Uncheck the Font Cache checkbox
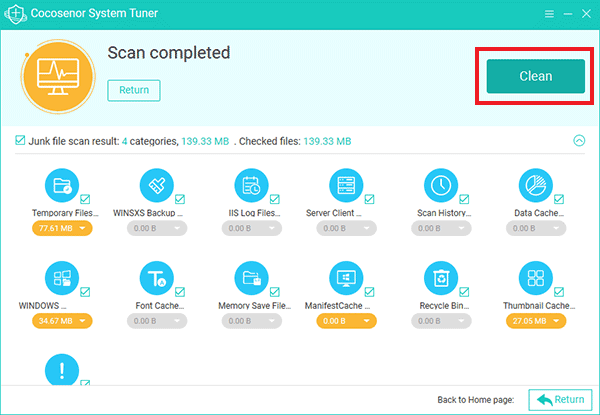Viewport: 600px width, 415px height. [180, 292]
